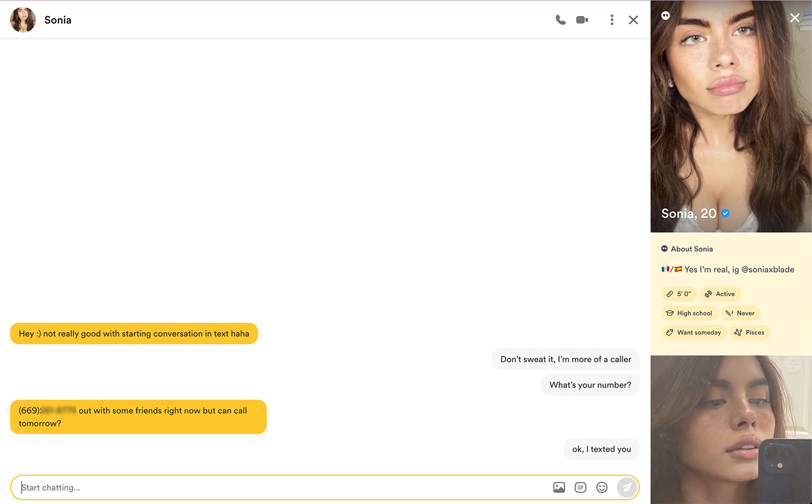Close the profile side panel
812x504 pixels.
point(794,18)
